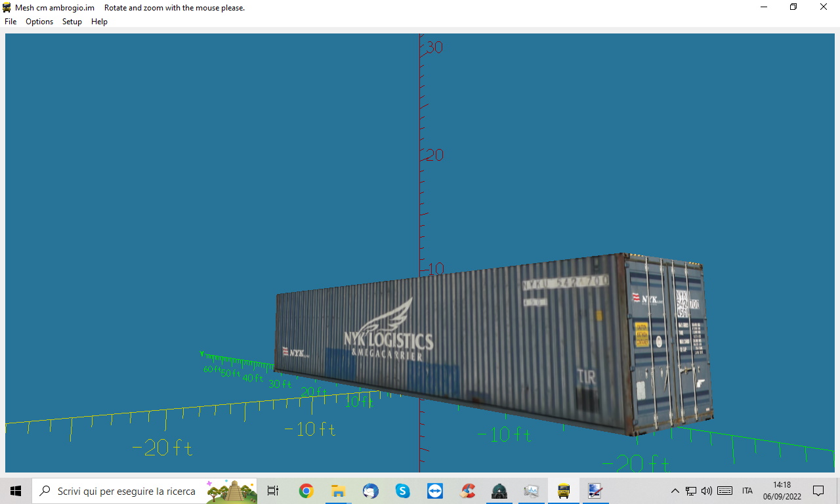The image size is (840, 504).
Task: Open the volume control tray icon
Action: click(707, 491)
